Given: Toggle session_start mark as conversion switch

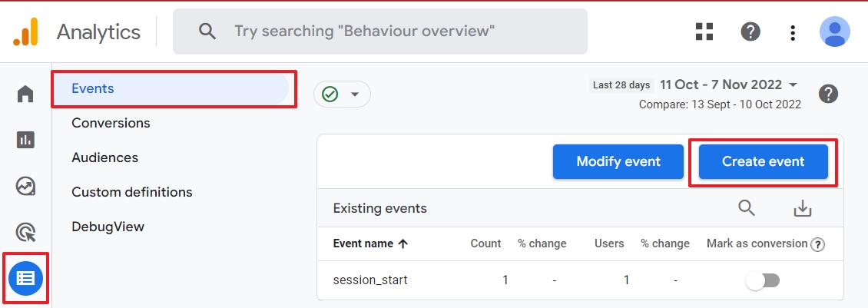Looking at the screenshot, I should click(763, 280).
